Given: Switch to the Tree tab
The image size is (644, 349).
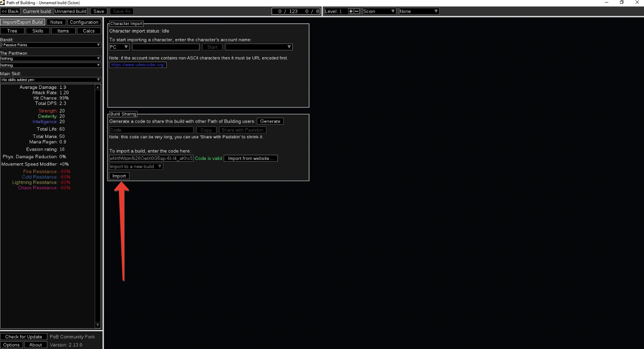Looking at the screenshot, I should [x=12, y=31].
